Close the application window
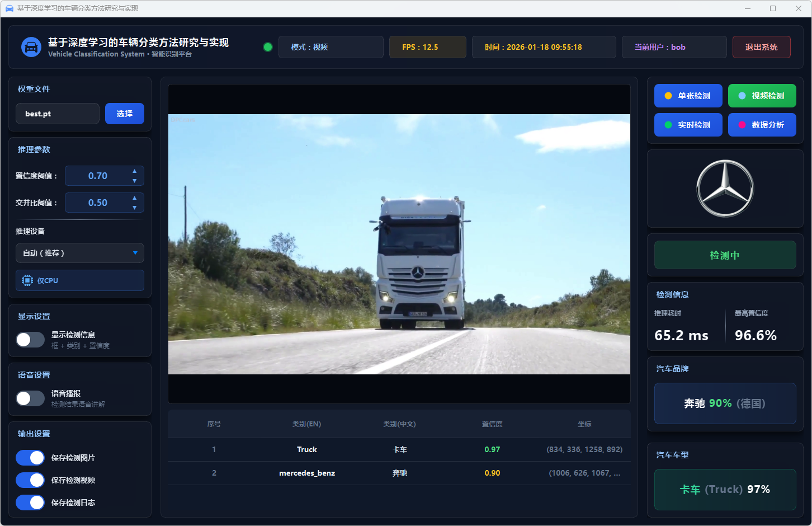The width and height of the screenshot is (812, 526). point(799,8)
